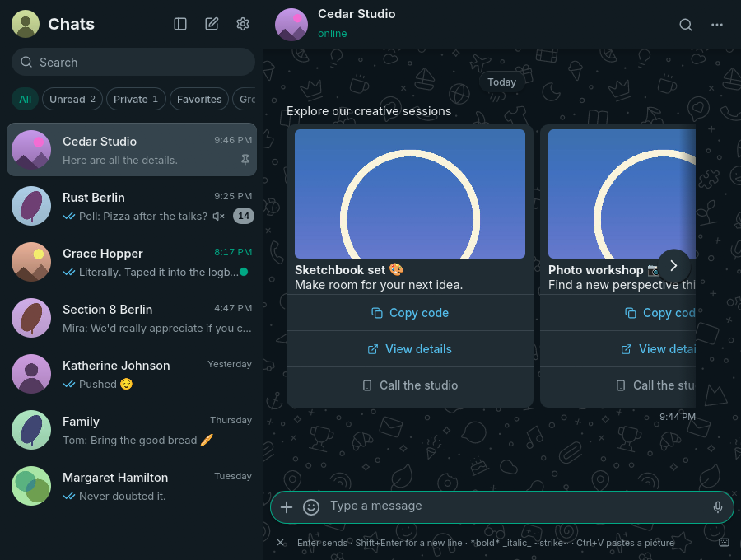Image resolution: width=741 pixels, height=560 pixels.
Task: Open Cedar Studio header avatar
Action: 291,25
